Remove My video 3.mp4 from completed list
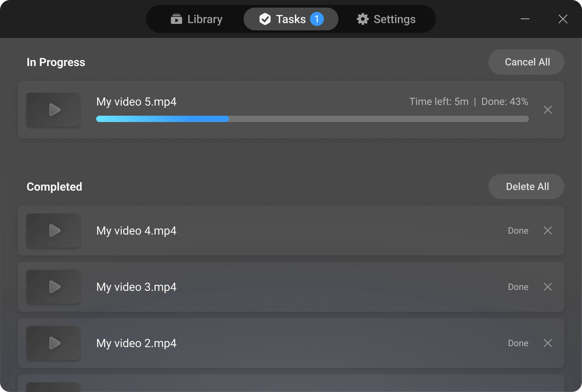 548,287
